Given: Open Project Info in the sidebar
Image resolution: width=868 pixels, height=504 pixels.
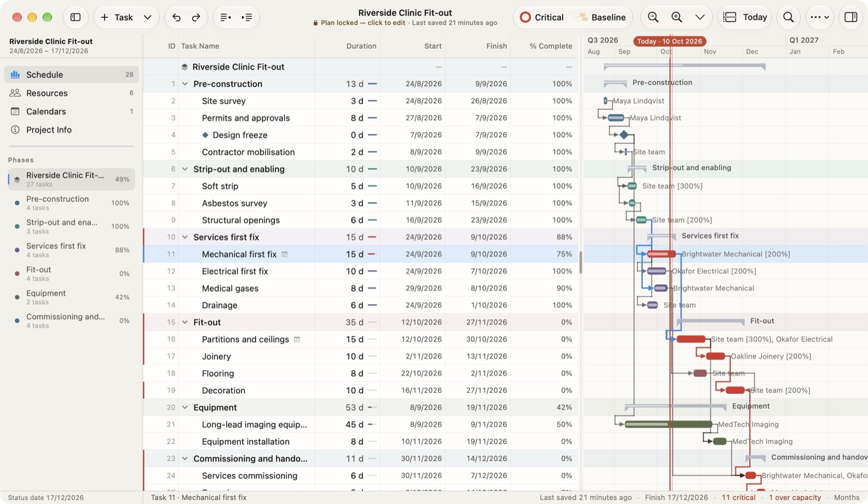Looking at the screenshot, I should point(72,130).
